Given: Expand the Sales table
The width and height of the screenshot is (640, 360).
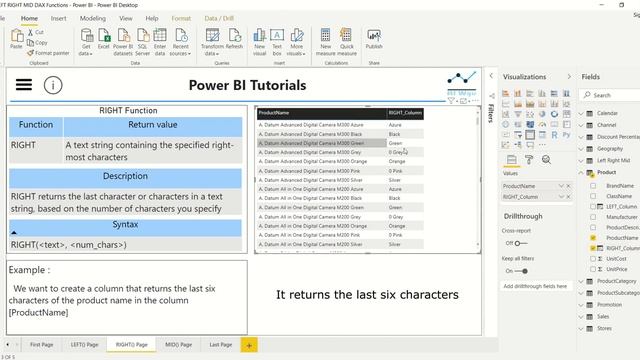Looking at the screenshot, I should [x=581, y=316].
